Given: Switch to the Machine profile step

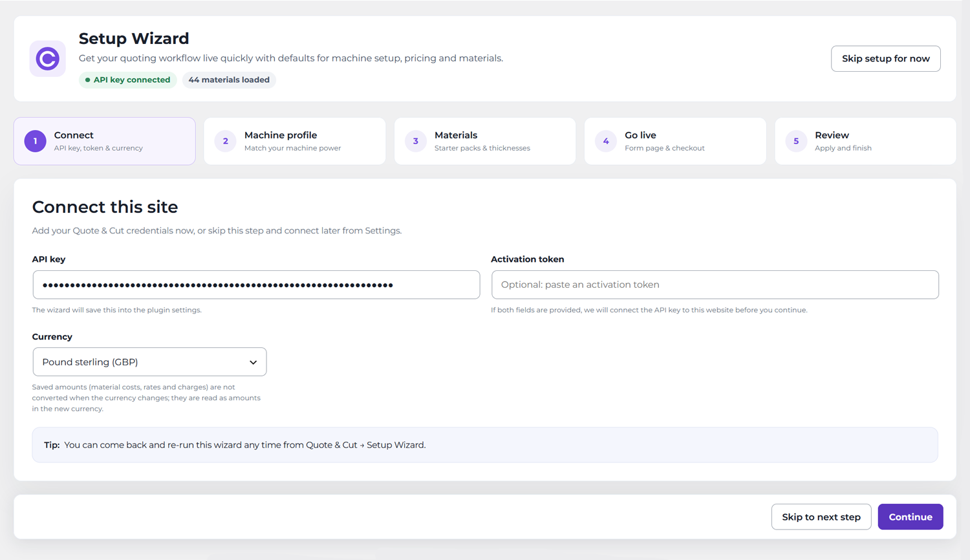Looking at the screenshot, I should click(295, 141).
